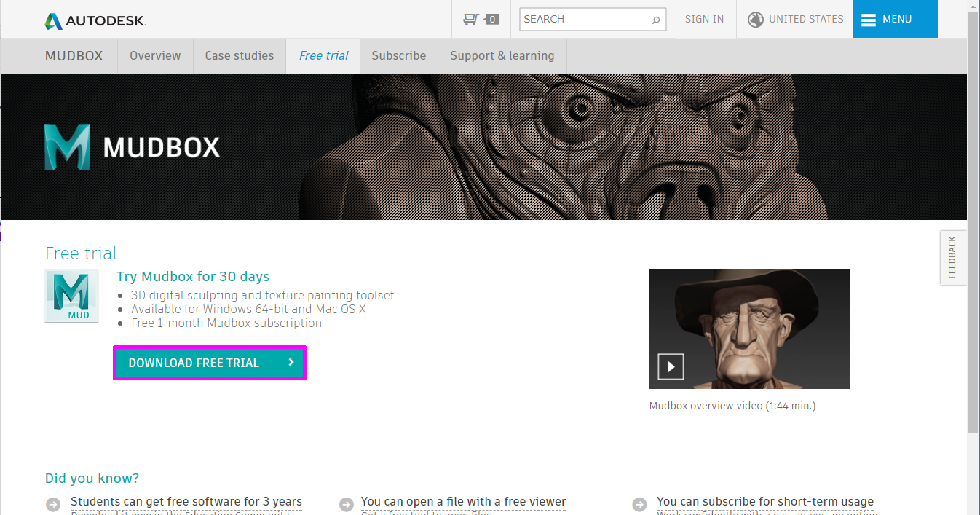Viewport: 980px width, 515px height.
Task: Click the Mudbox banner logo
Action: tap(132, 147)
